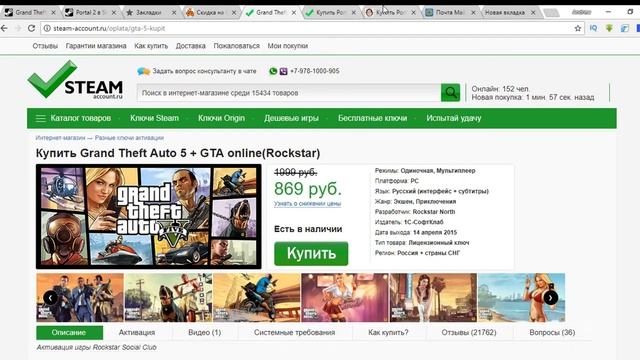Open the motorcycle rider screenshot thumbnail
This screenshot has width=640, height=360.
coord(257,298)
